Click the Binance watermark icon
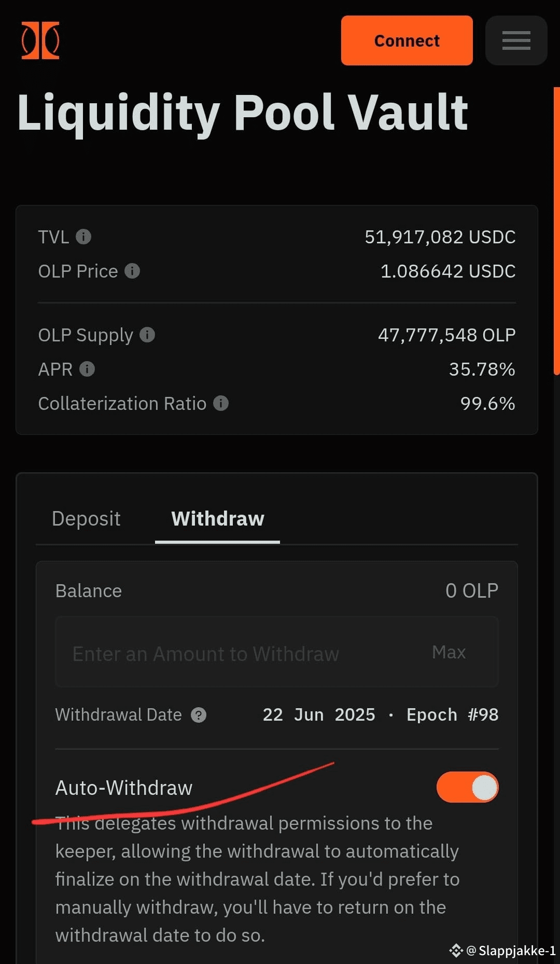 (456, 951)
